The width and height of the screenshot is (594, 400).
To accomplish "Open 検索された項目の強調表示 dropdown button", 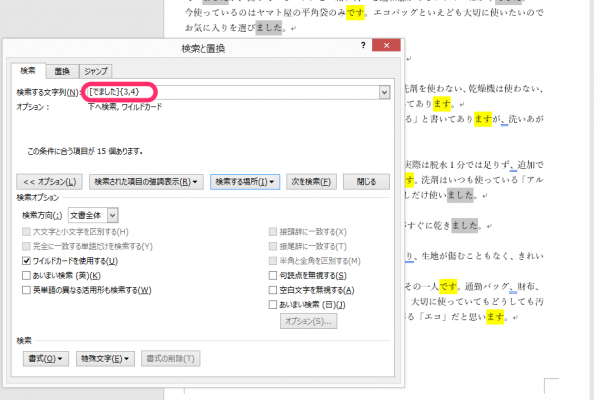I will pos(146,182).
